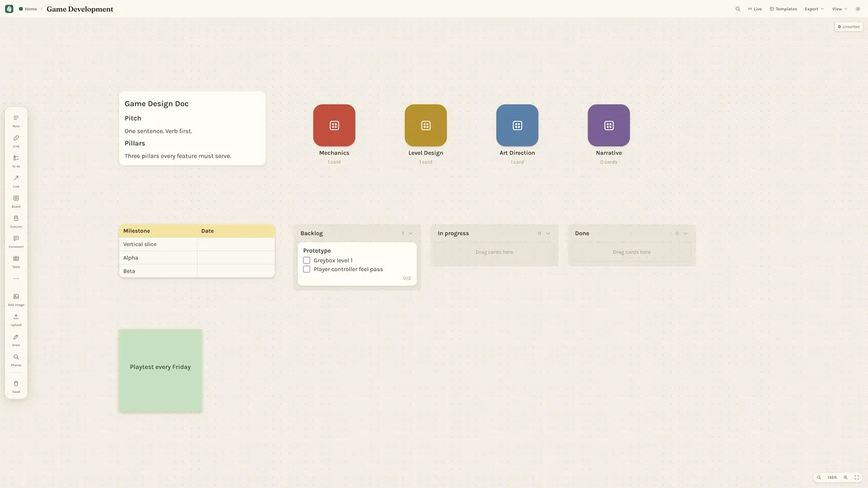Open the purple Narrative board
Image resolution: width=868 pixels, height=488 pixels.
tap(609, 125)
